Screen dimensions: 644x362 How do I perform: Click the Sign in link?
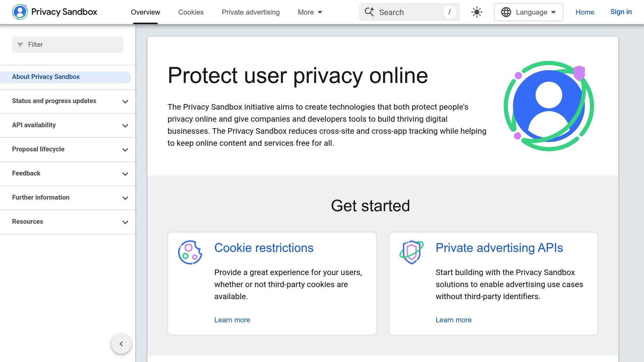pos(621,12)
